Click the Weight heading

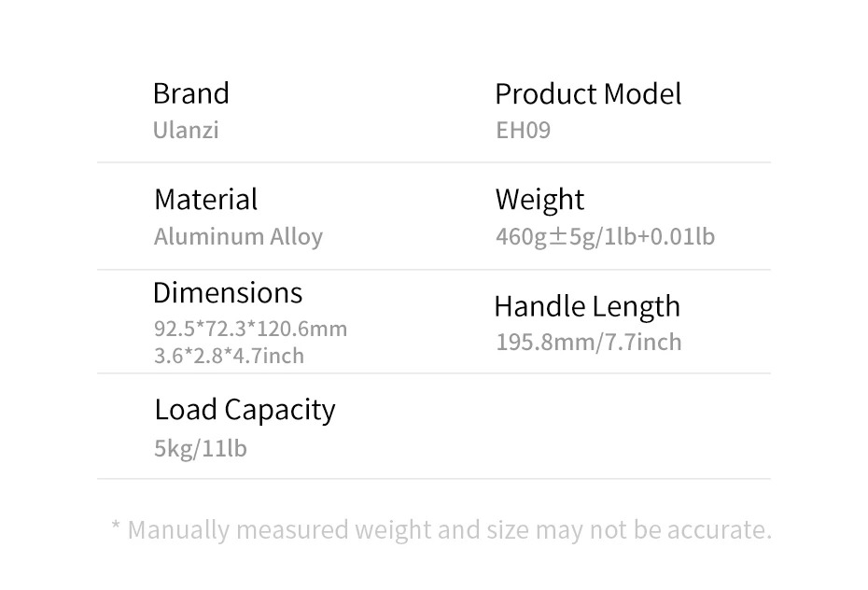(539, 199)
